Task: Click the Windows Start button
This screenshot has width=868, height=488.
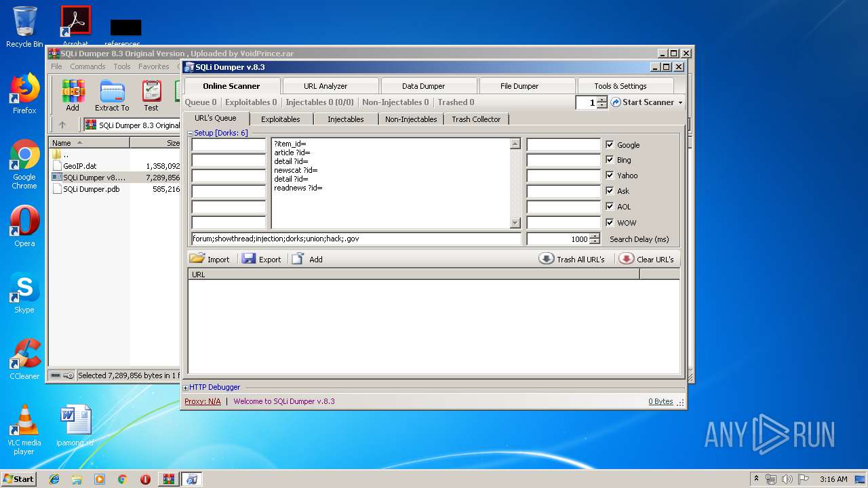Action: click(x=18, y=479)
